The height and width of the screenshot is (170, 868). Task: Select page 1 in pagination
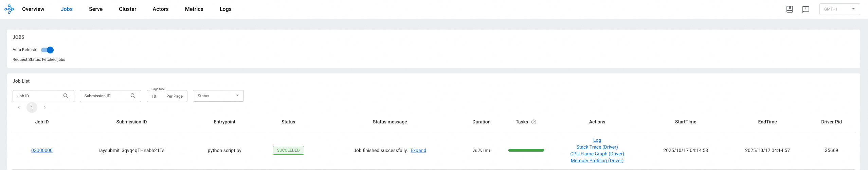tap(32, 107)
